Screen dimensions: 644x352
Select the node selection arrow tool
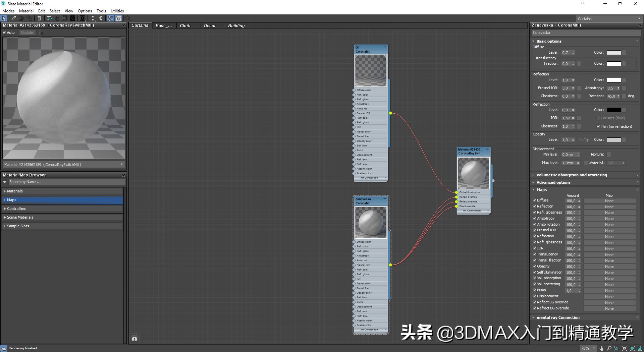pyautogui.click(x=4, y=18)
